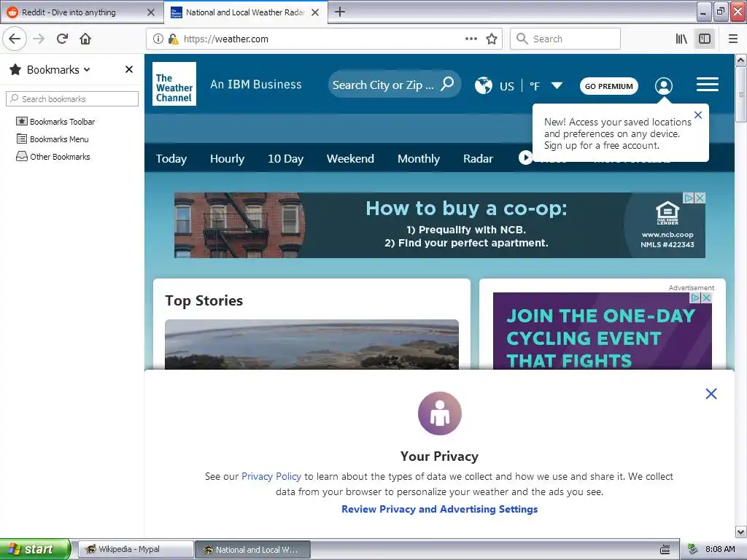Close the Reddit tab
Screen dimensions: 747x560
pyautogui.click(x=150, y=12)
